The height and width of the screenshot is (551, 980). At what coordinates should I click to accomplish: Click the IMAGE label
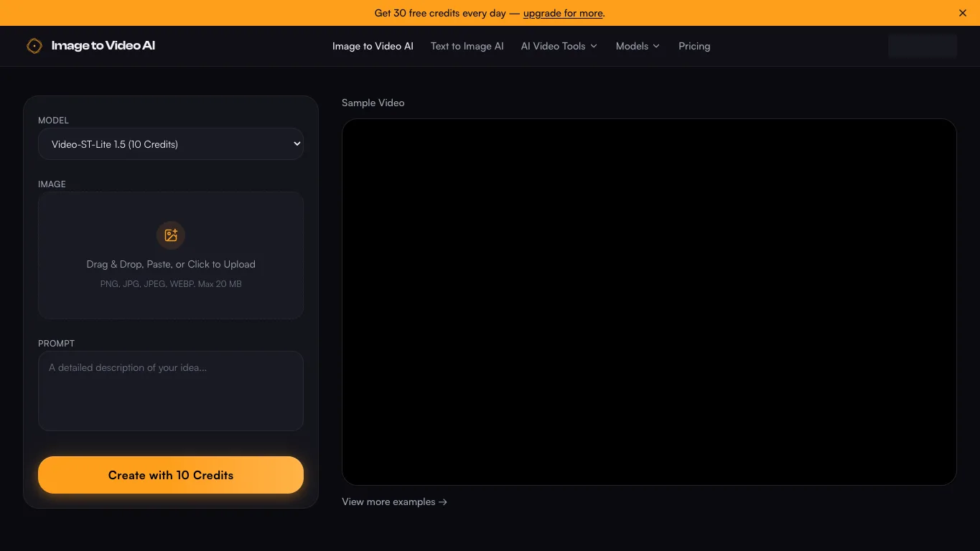(52, 184)
